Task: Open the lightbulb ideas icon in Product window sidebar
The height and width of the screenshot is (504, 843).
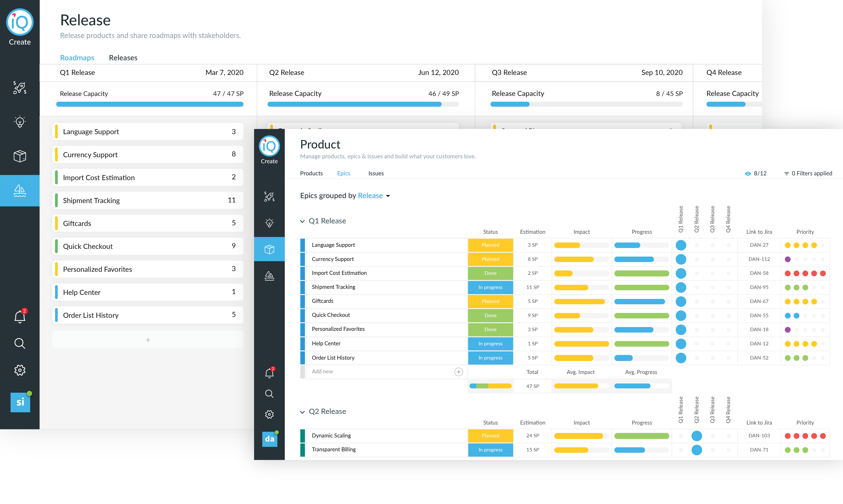Action: click(x=269, y=223)
